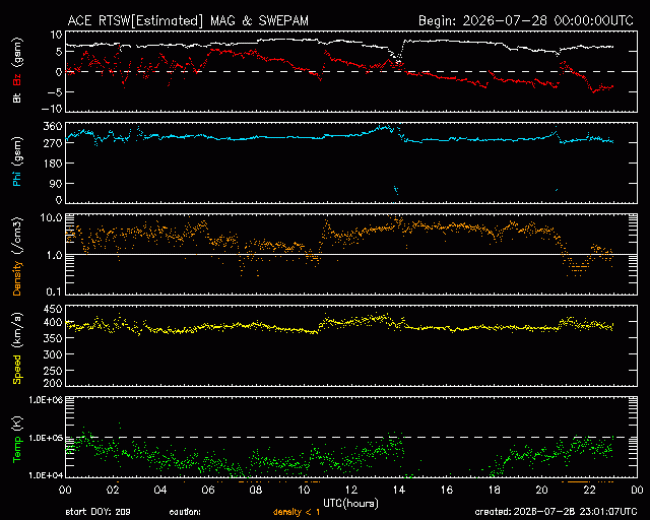The image size is (650, 520).
Task: Click the '1.0E+04' tick on the Temp axis
Action: [46, 475]
